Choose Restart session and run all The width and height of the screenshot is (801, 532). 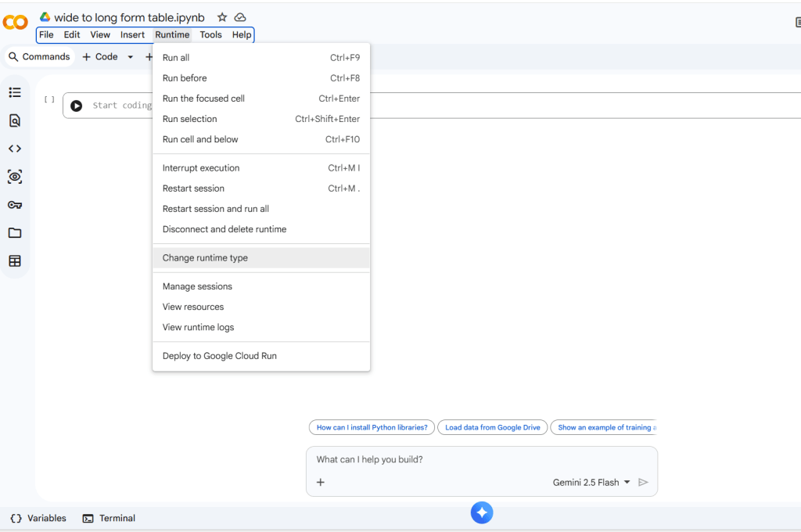(215, 209)
